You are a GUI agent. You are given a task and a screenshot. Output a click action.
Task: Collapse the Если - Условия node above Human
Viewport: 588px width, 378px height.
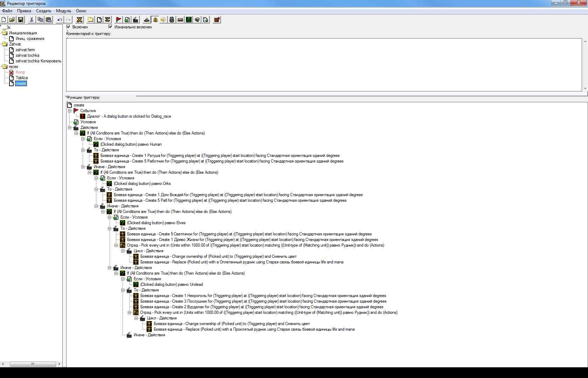83,139
